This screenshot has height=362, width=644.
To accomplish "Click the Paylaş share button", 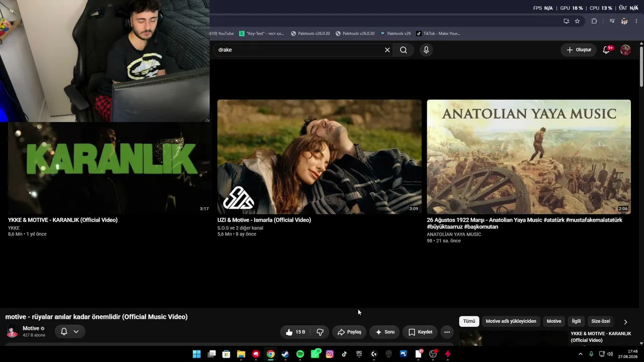I will [349, 332].
